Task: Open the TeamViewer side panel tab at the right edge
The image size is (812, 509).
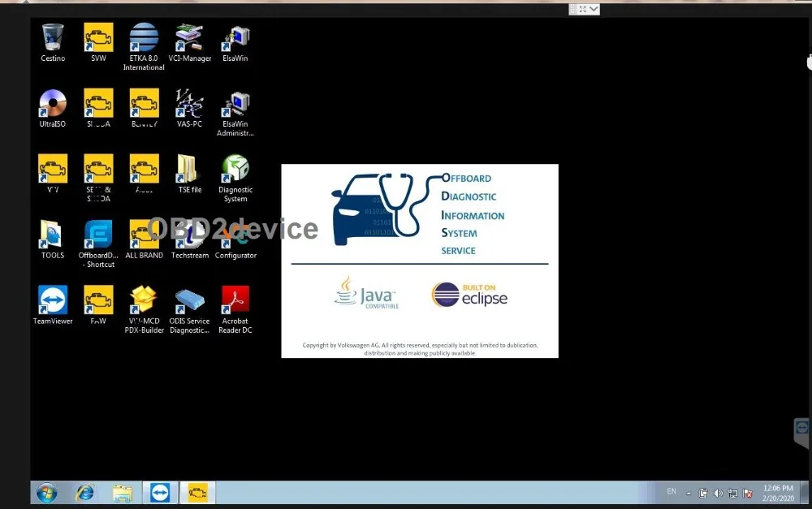Action: pos(801,432)
